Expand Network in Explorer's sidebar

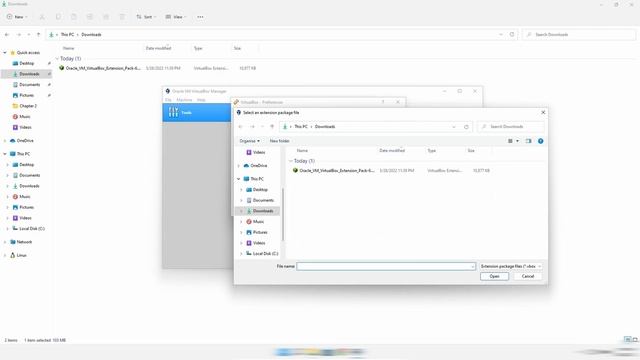[5, 242]
